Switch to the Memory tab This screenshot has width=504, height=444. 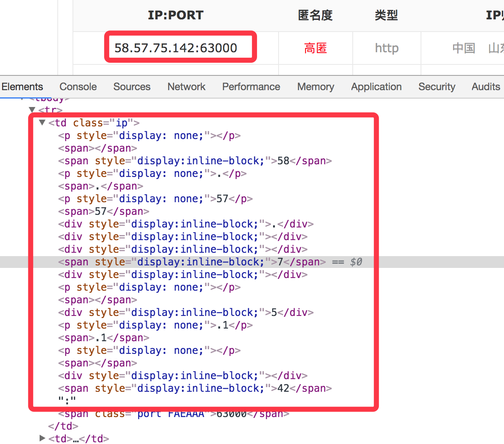coord(315,87)
